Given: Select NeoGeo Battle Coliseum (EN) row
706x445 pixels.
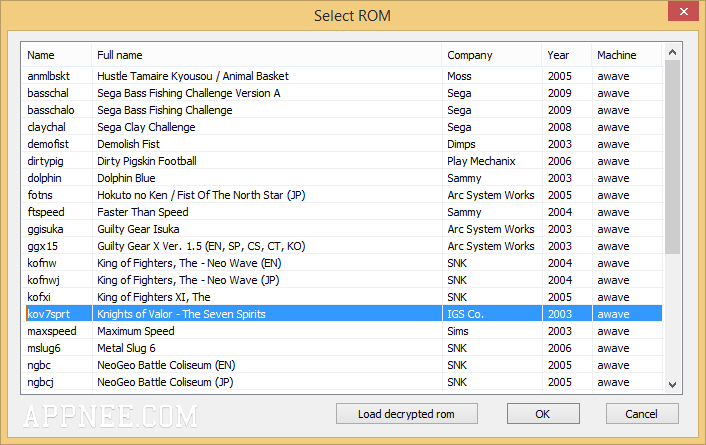Looking at the screenshot, I should click(x=344, y=365).
